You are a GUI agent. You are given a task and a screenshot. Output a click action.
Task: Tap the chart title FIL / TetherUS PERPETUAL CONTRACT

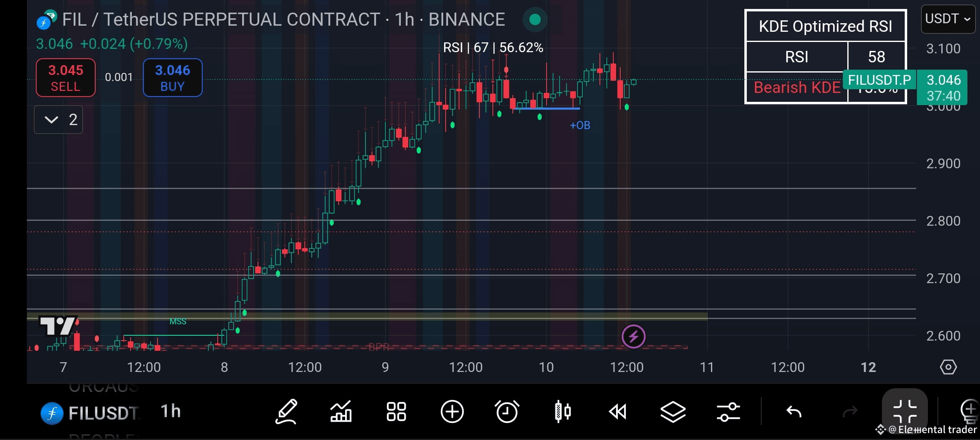(221, 19)
